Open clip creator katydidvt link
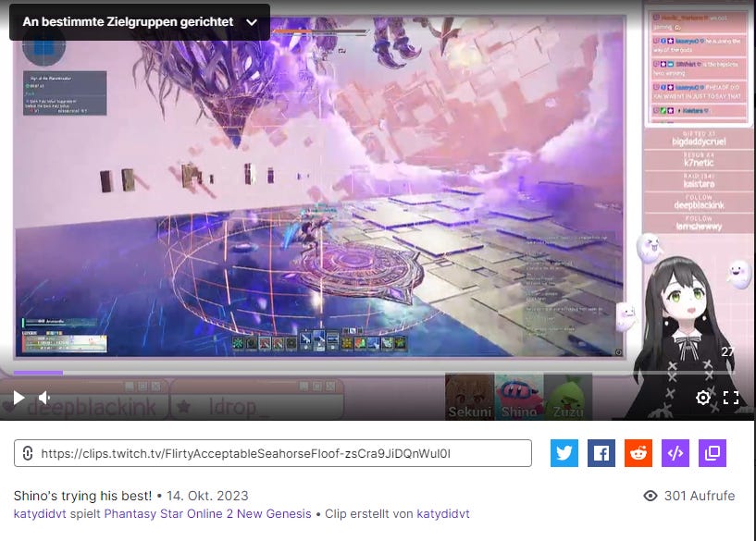This screenshot has width=756, height=541. pos(443,514)
